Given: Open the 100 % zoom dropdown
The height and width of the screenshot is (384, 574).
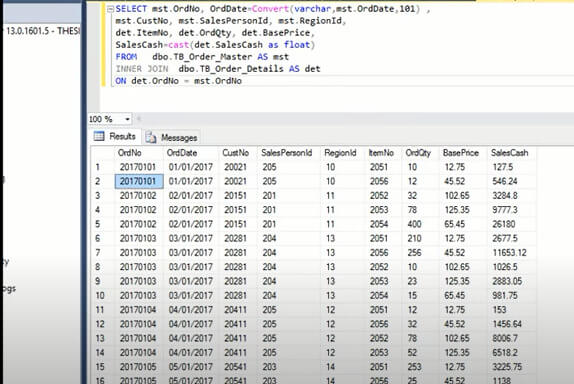Looking at the screenshot, I should click(x=127, y=119).
